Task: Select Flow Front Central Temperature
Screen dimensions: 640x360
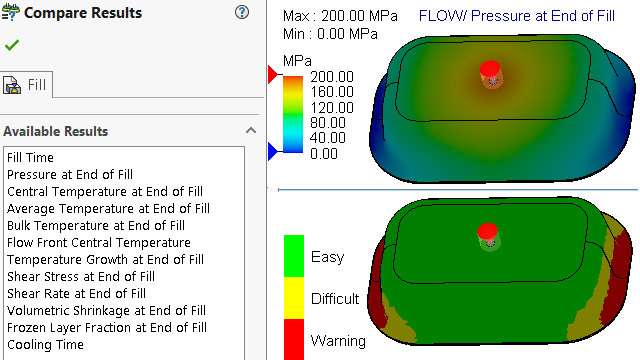Action: click(99, 242)
